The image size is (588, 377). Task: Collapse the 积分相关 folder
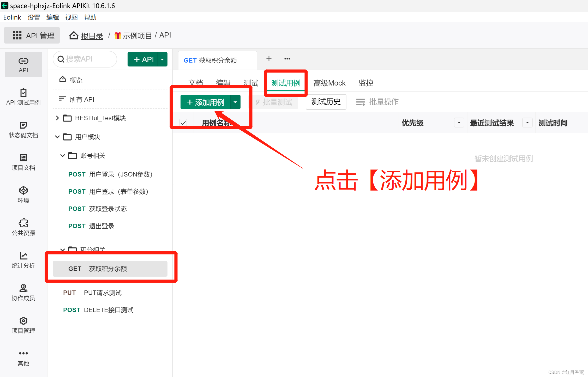click(63, 250)
